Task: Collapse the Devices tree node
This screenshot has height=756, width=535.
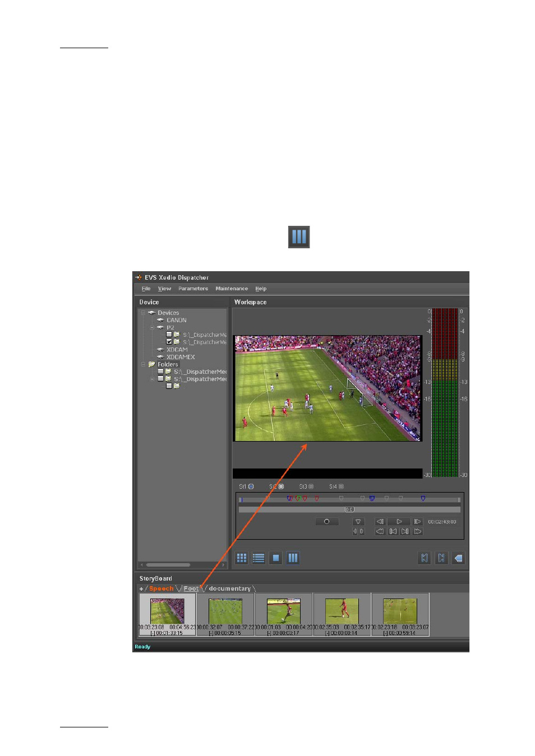Action: (x=143, y=313)
